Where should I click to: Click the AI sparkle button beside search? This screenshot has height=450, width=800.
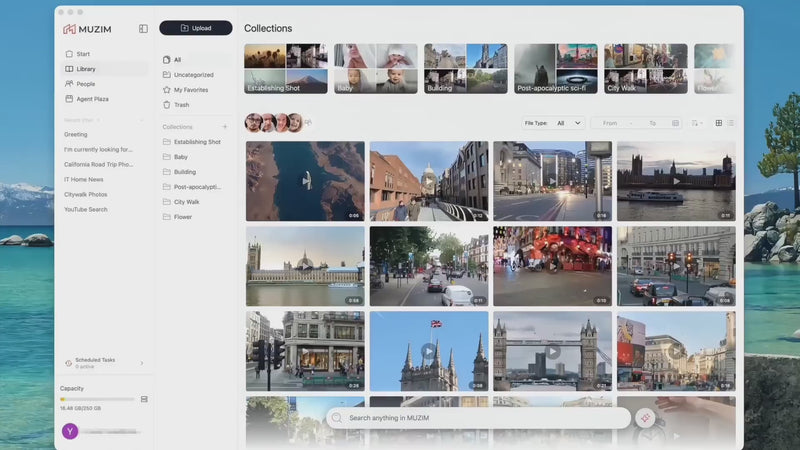[x=645, y=418]
